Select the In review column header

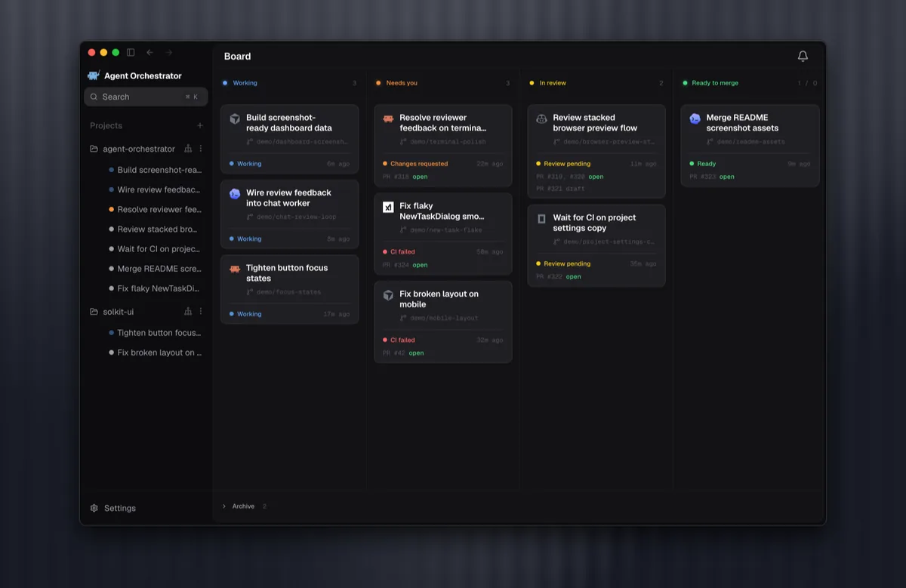(547, 83)
